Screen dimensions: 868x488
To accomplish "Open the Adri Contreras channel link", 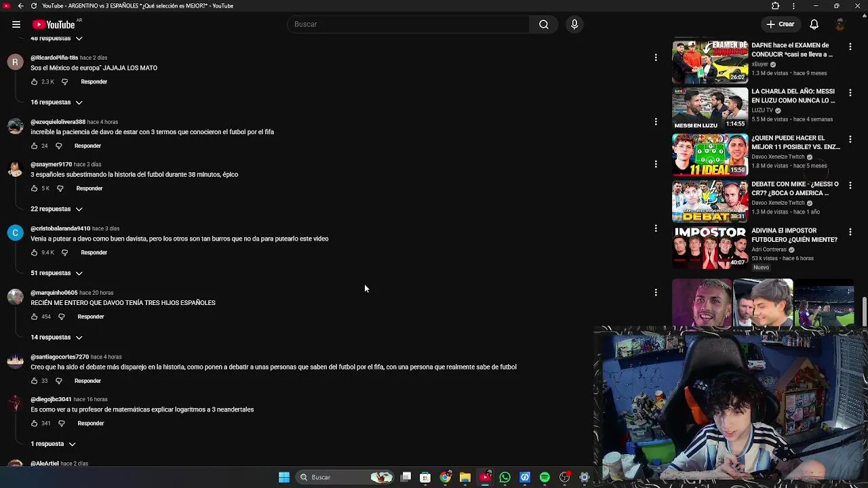I will coord(769,249).
